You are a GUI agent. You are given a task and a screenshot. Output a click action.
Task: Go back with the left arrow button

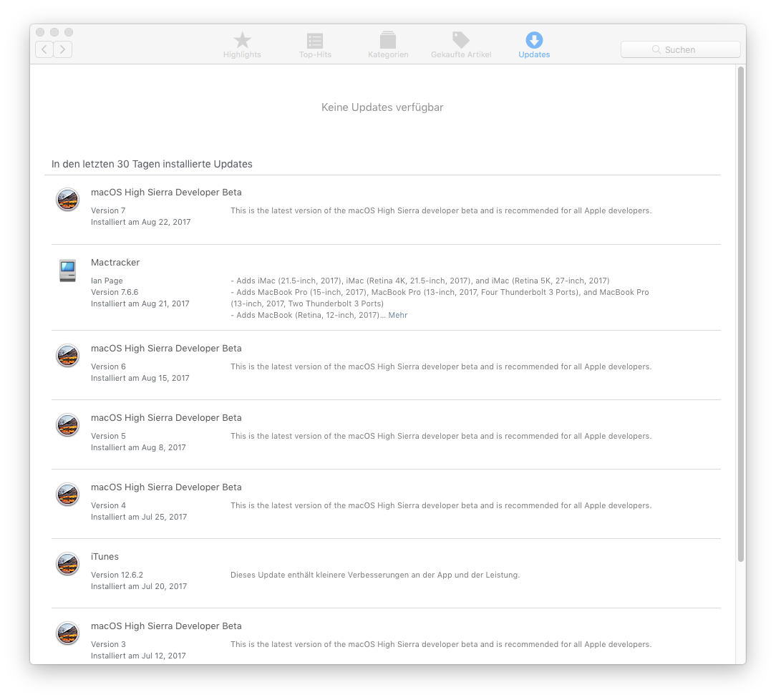pyautogui.click(x=44, y=49)
